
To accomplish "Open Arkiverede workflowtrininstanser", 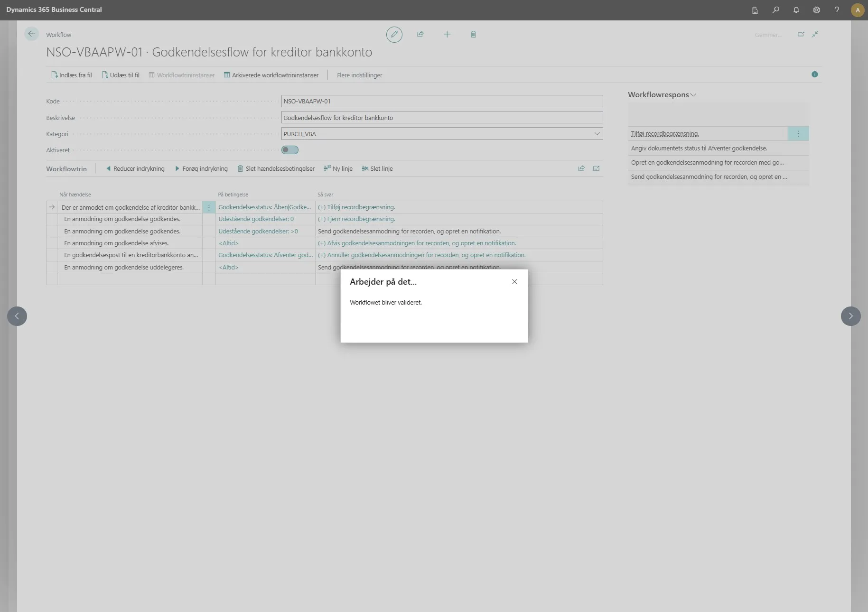I will coord(271,75).
